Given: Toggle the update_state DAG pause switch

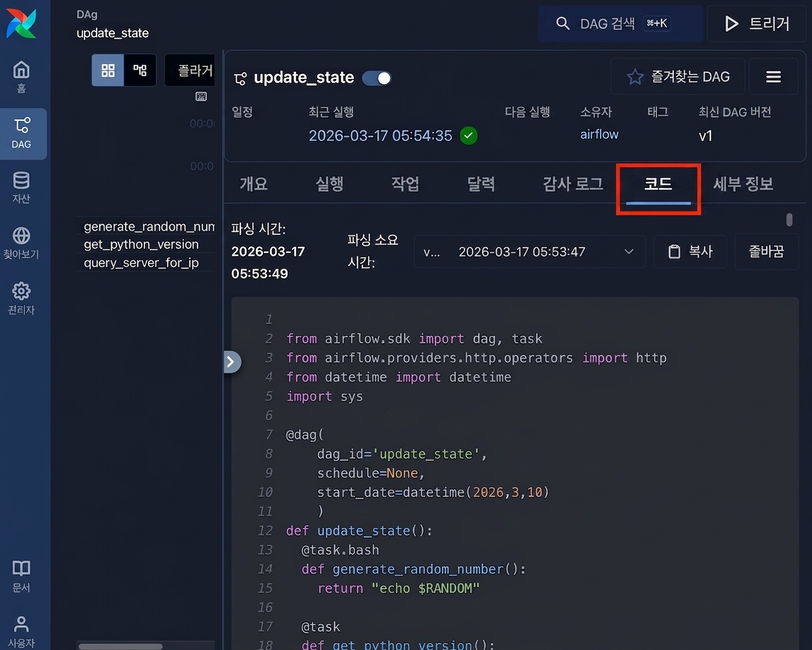Looking at the screenshot, I should (376, 78).
